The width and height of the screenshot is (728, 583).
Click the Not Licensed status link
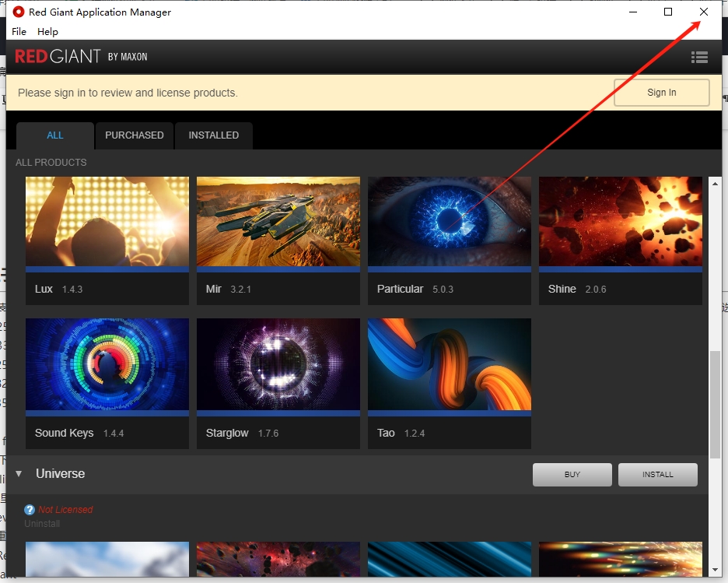coord(65,510)
